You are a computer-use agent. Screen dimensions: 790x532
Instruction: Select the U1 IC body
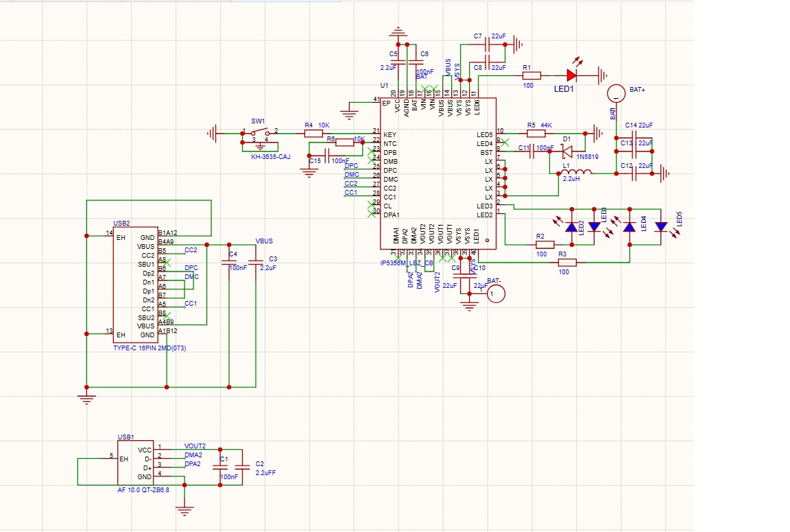point(438,173)
